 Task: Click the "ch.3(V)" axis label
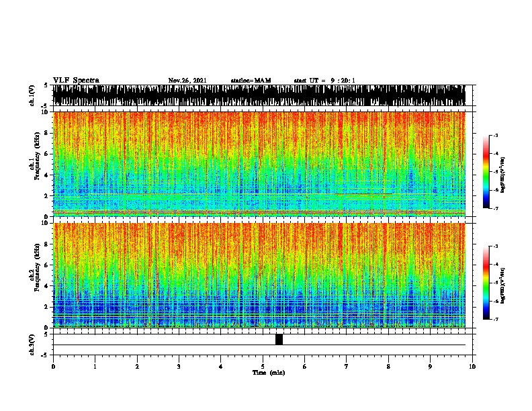32,345
